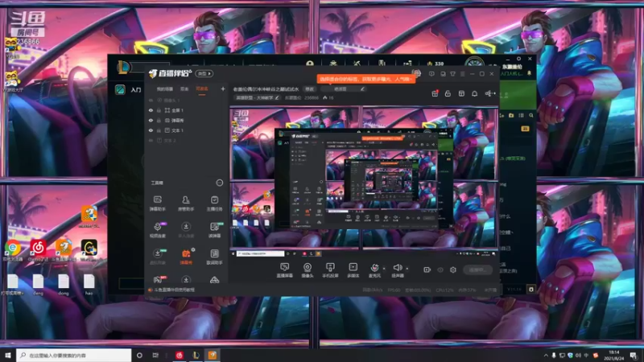This screenshot has height=362, width=644.
Task: Select the 'dong' file on desktop
Action: click(64, 285)
